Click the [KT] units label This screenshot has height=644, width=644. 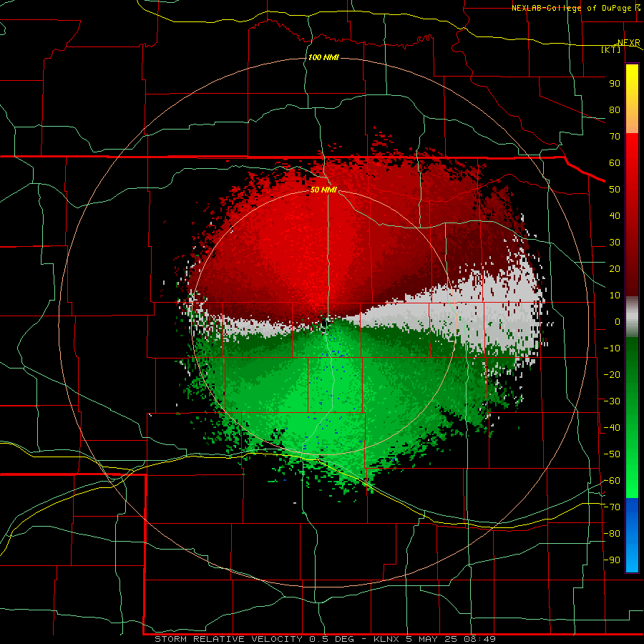tap(611, 49)
